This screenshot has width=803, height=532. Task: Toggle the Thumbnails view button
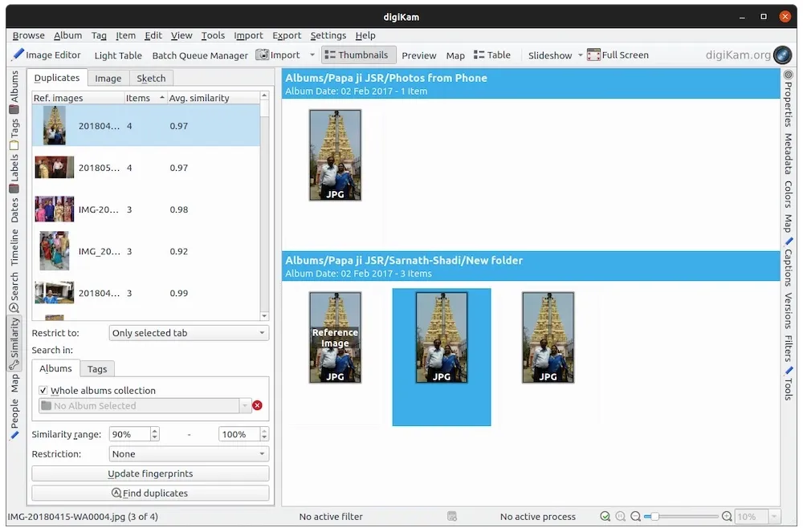356,55
